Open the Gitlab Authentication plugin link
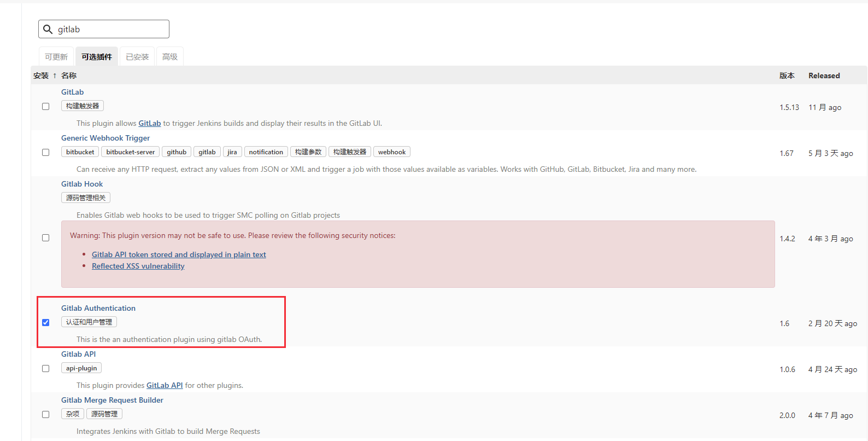This screenshot has width=868, height=441. click(98, 308)
